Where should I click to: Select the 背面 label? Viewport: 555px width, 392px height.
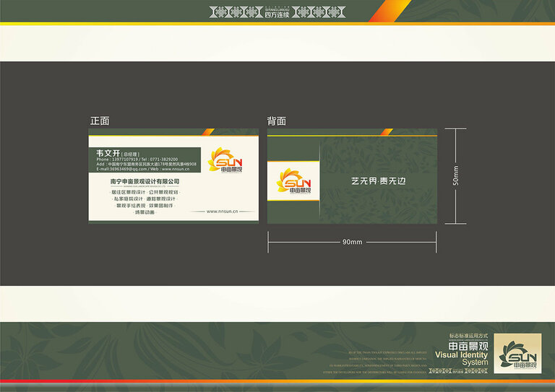pyautogui.click(x=277, y=121)
